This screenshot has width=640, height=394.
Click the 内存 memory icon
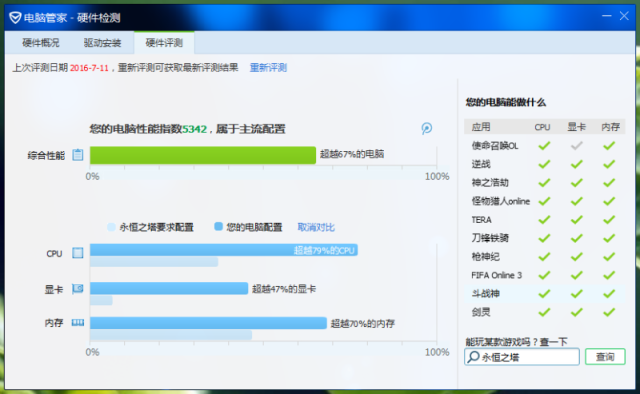point(78,323)
